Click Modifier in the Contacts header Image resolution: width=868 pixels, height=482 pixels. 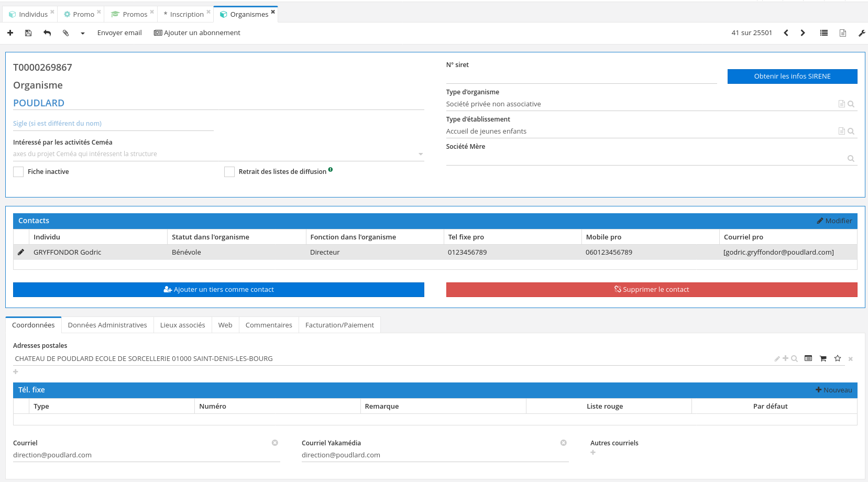[x=834, y=221]
